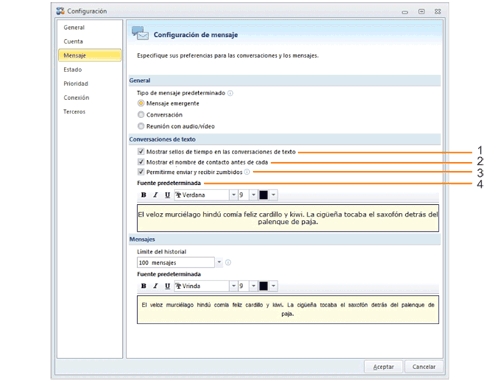Click the Vrinda font preview text box
Image resolution: width=500 pixels, height=381 pixels.
click(288, 309)
